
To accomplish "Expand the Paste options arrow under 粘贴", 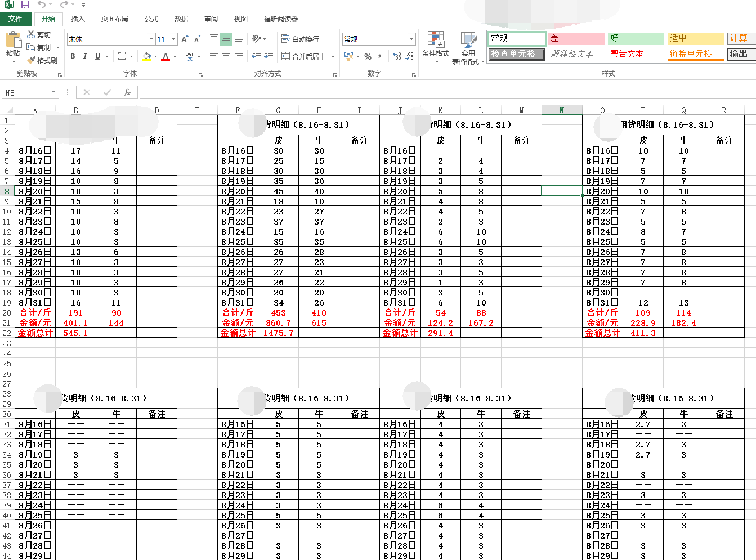I will [x=13, y=61].
